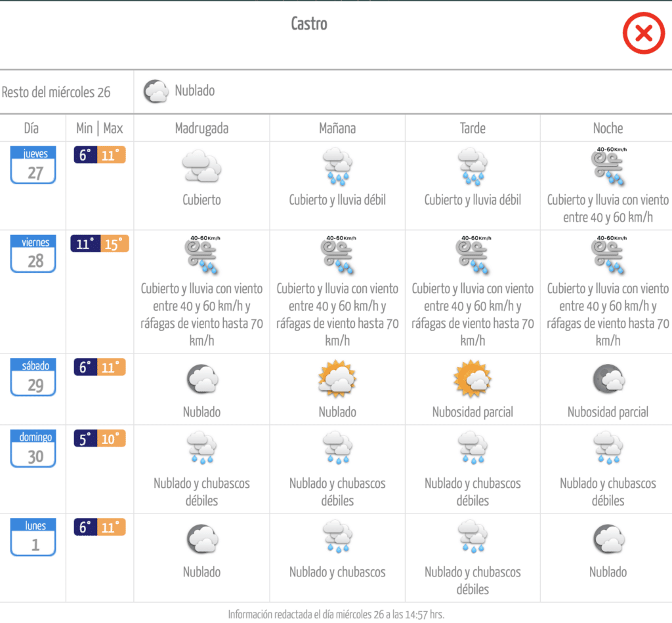Click Friday's 15° maximum temperature badge
This screenshot has width=672, height=623.
(113, 245)
